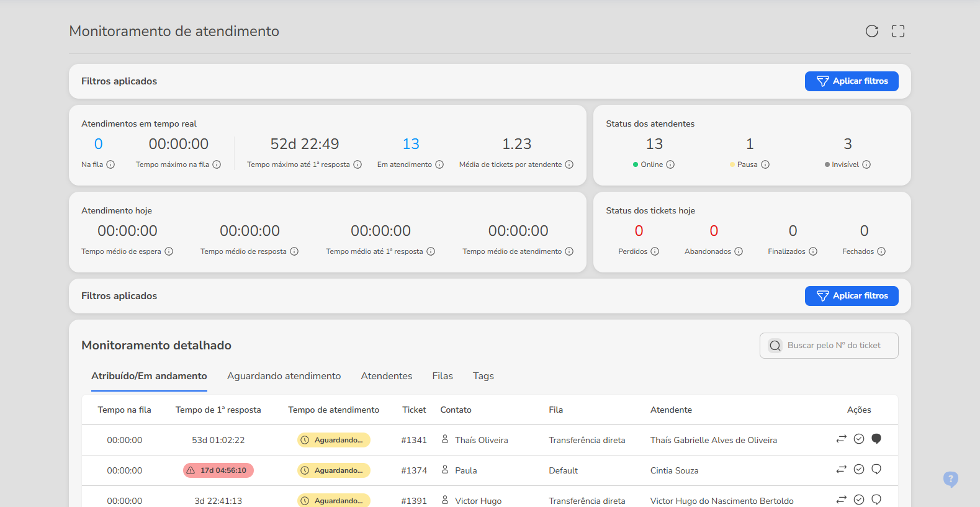Click the info icon next to Pausa
This screenshot has width=980, height=507.
[765, 164]
